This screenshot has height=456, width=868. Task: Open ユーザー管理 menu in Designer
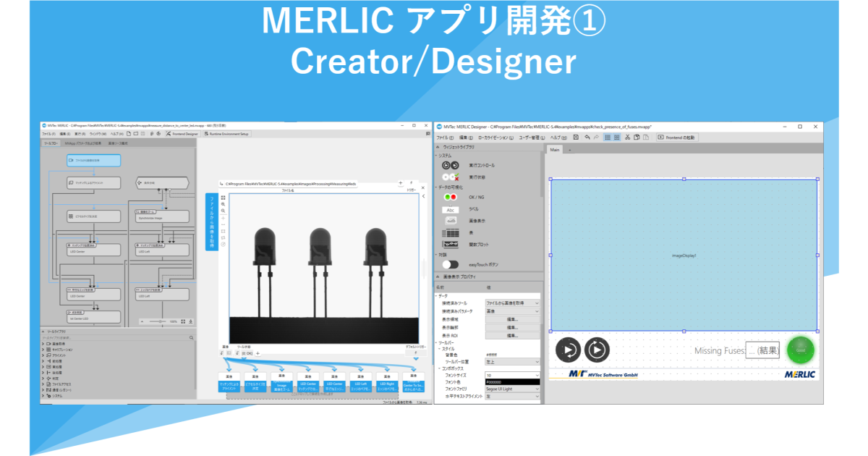point(532,137)
